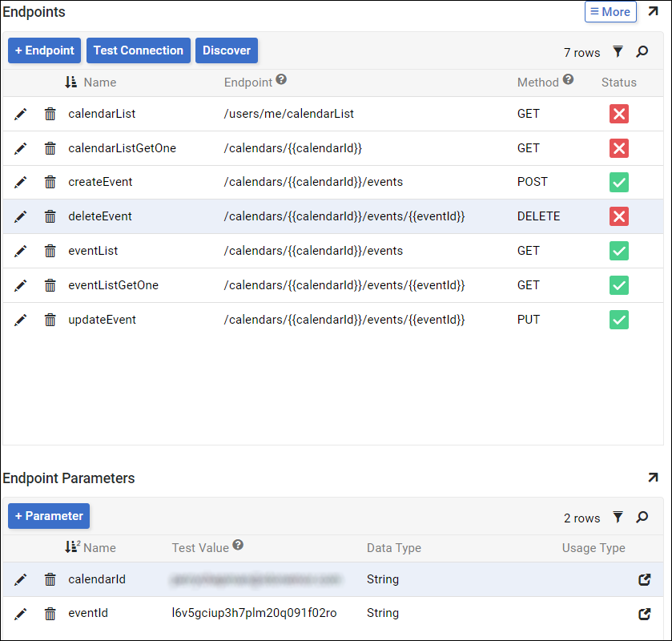Viewport: 672px width, 641px height.
Task: Delete the calendarListGetOne endpoint via trash icon
Action: [x=50, y=148]
